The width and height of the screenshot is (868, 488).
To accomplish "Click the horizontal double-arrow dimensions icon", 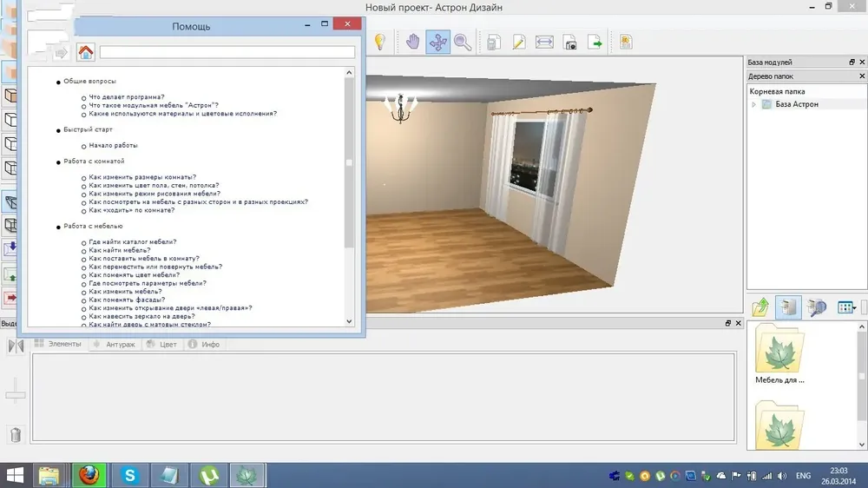I will (x=544, y=42).
